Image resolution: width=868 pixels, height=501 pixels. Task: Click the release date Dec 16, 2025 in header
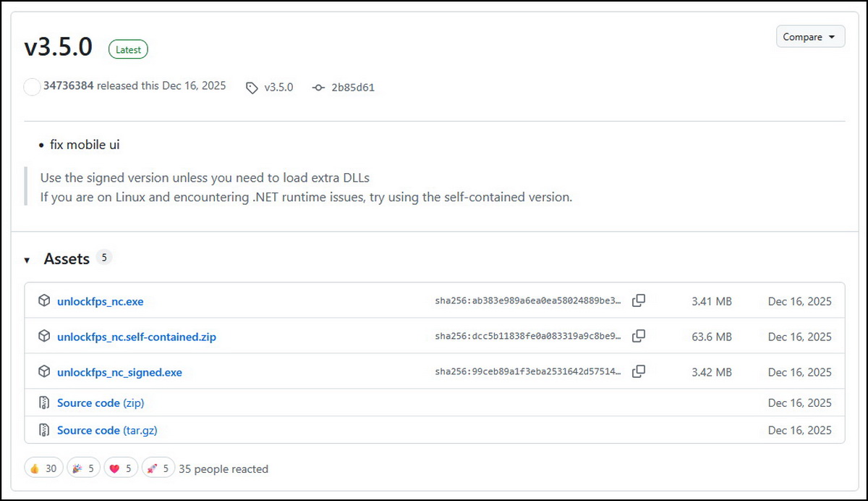click(x=194, y=85)
